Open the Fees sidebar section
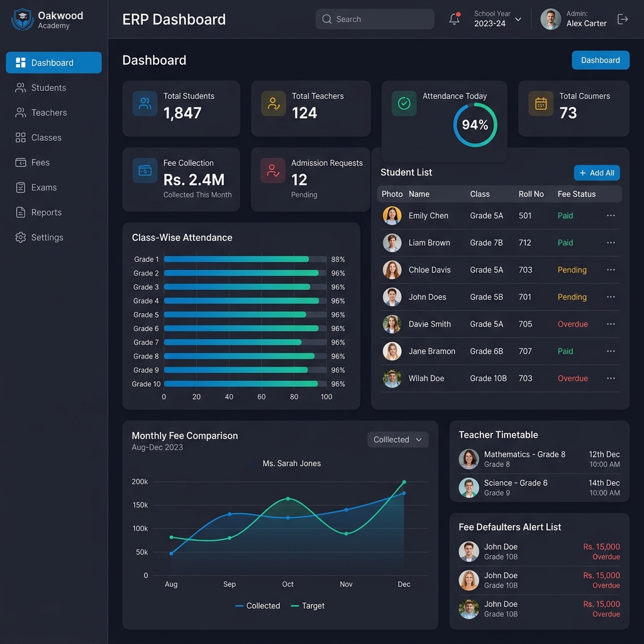 click(x=54, y=163)
